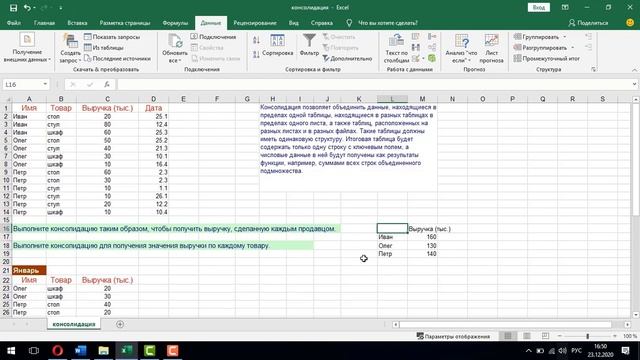Click Subtotal (Промежуточный итог)
640x360 pixels.
[x=547, y=58]
